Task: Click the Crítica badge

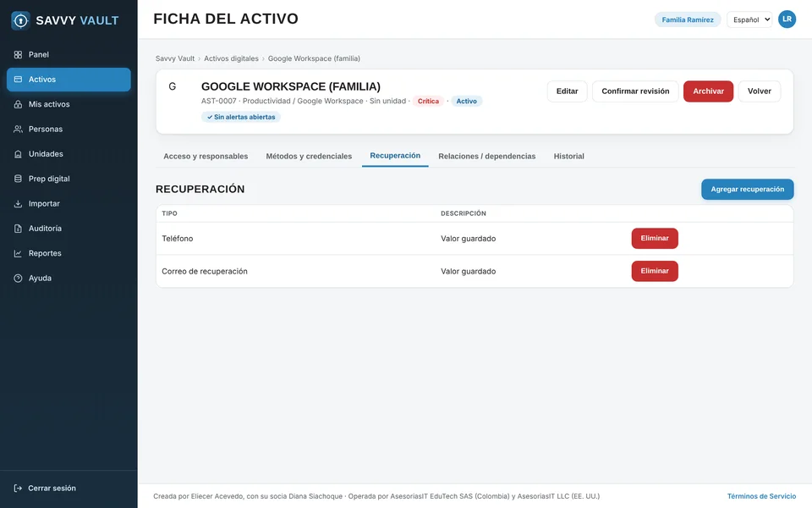Action: point(428,101)
